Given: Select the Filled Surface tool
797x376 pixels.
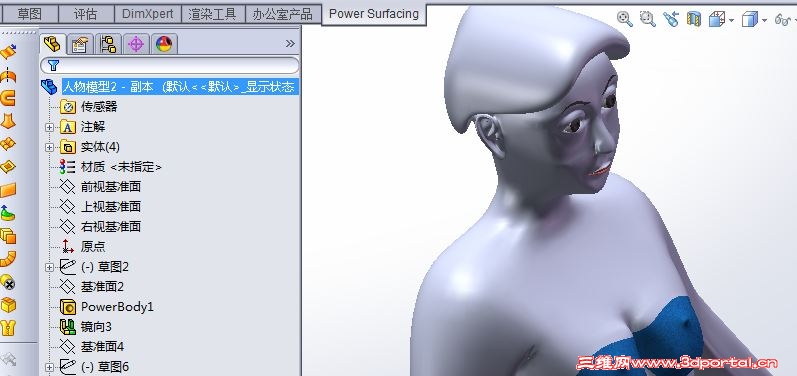Looking at the screenshot, I should pyautogui.click(x=8, y=167).
